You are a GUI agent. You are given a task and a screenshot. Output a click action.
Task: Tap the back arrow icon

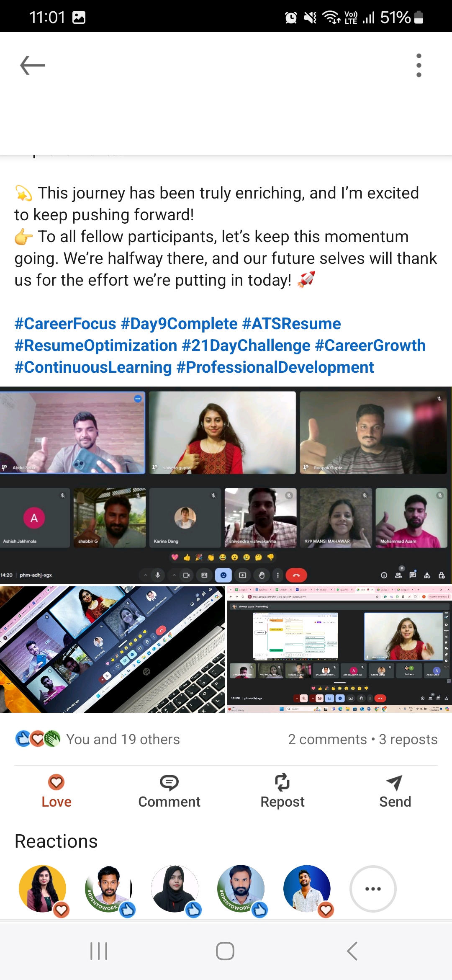point(33,65)
